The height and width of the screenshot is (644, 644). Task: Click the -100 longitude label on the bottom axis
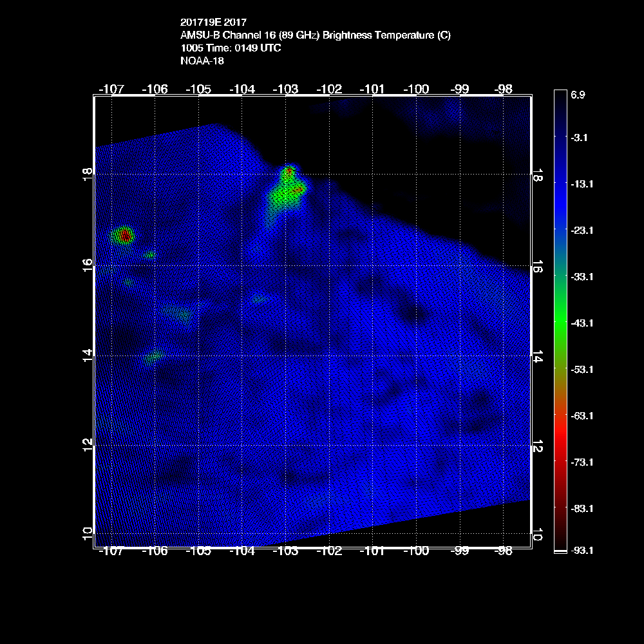(416, 551)
